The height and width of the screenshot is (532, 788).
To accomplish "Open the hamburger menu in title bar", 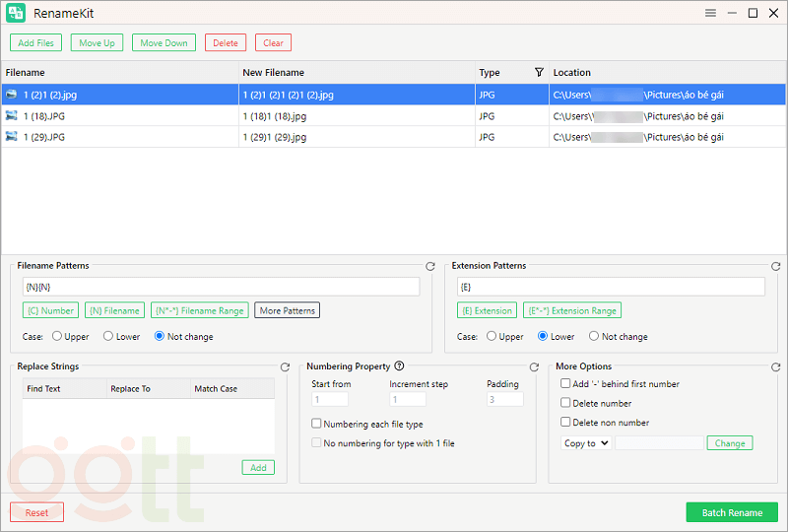I will tap(710, 13).
